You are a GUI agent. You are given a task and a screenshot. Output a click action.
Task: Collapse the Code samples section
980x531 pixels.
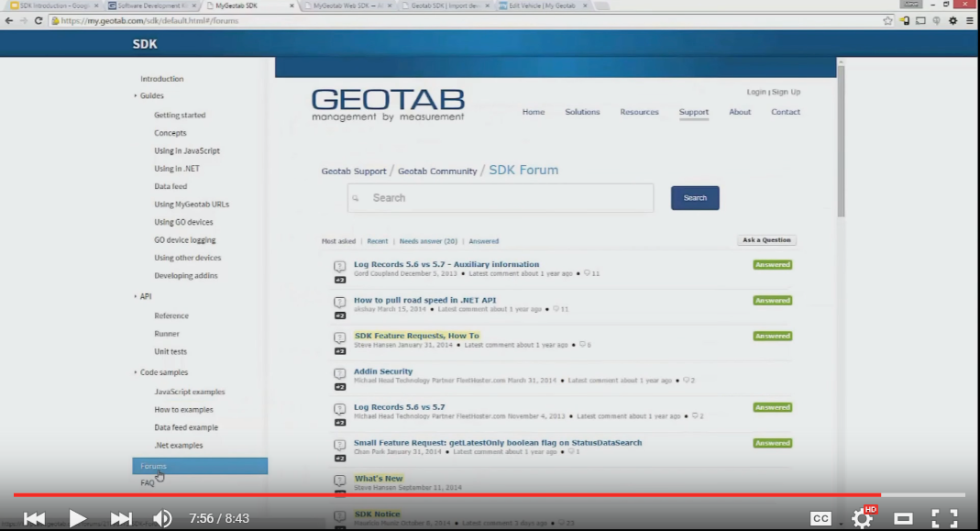point(136,372)
